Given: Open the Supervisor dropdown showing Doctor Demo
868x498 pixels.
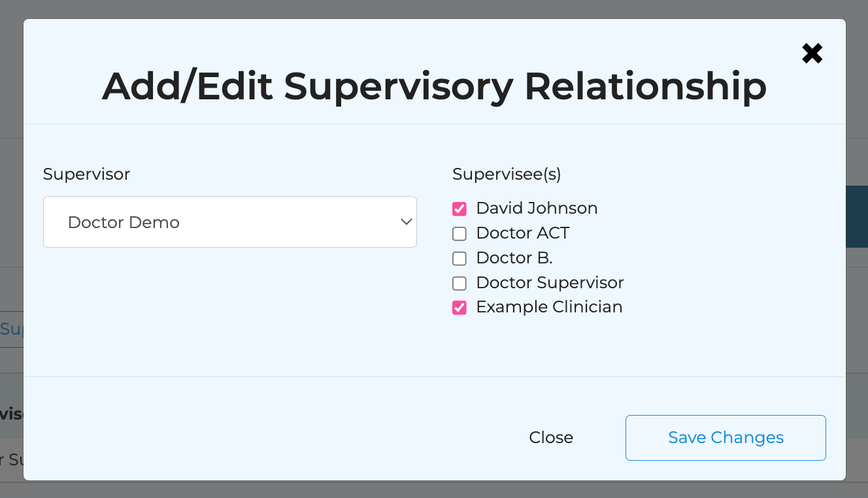Looking at the screenshot, I should (x=229, y=222).
